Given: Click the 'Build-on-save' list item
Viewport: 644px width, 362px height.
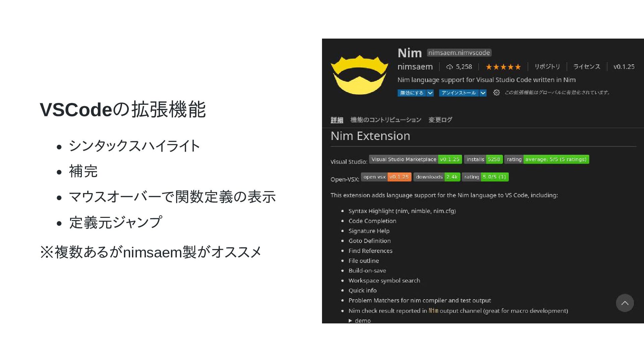Looking at the screenshot, I should pyautogui.click(x=367, y=270).
